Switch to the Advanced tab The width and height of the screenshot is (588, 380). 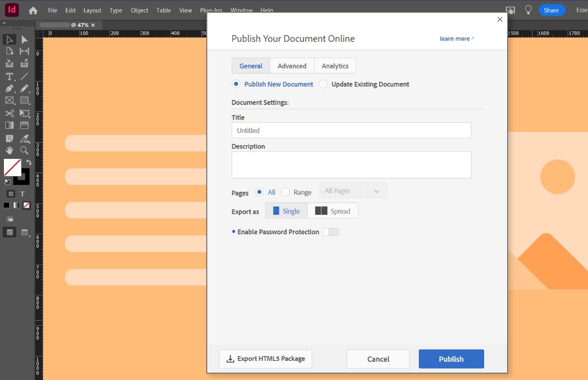point(292,65)
